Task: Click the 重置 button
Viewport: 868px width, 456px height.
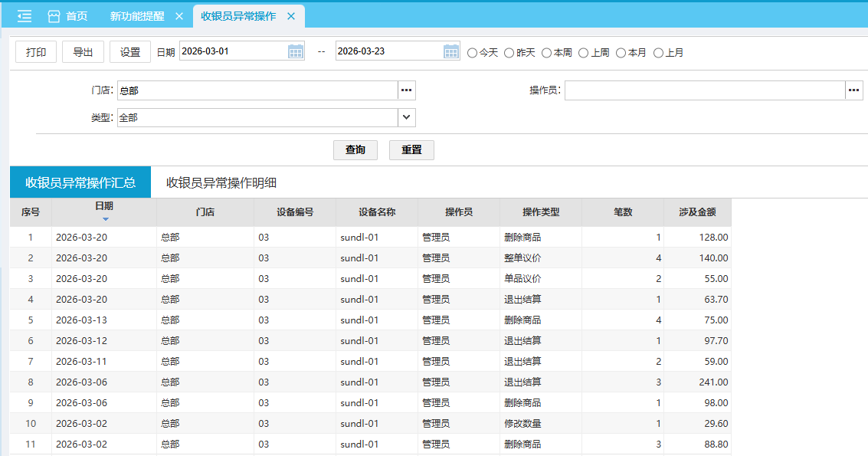Action: pyautogui.click(x=411, y=149)
